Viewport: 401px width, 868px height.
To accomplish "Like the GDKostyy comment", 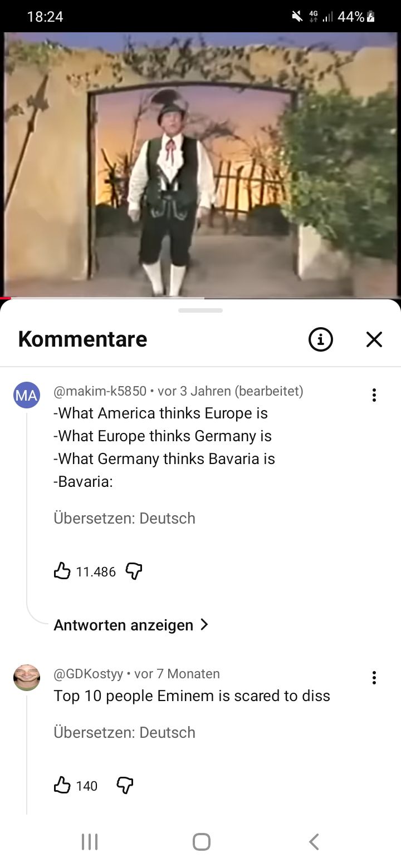I will pyautogui.click(x=62, y=785).
